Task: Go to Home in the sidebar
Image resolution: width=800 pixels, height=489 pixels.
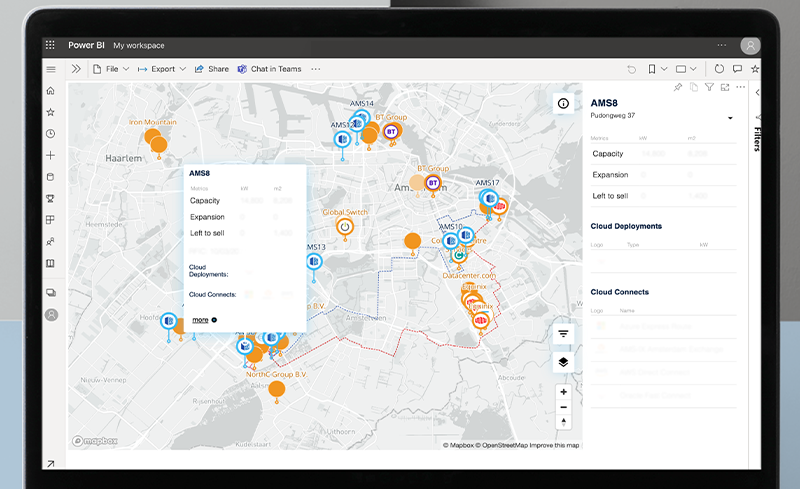Action: (x=51, y=91)
